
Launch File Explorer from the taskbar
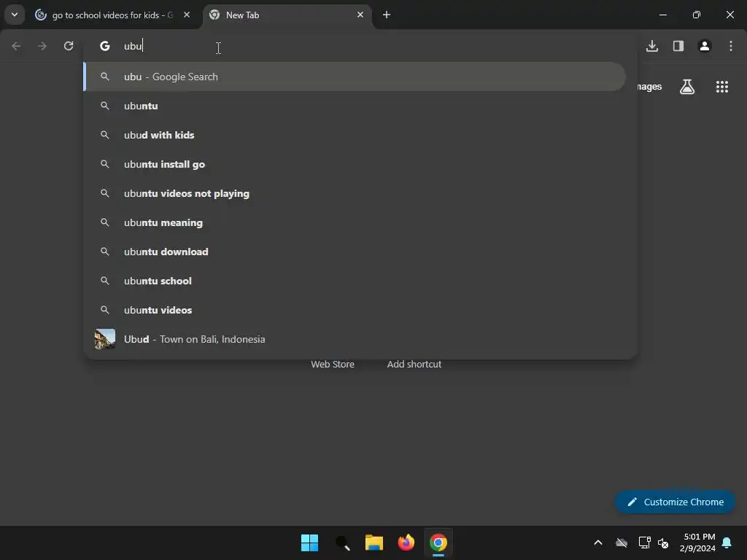coord(374,542)
